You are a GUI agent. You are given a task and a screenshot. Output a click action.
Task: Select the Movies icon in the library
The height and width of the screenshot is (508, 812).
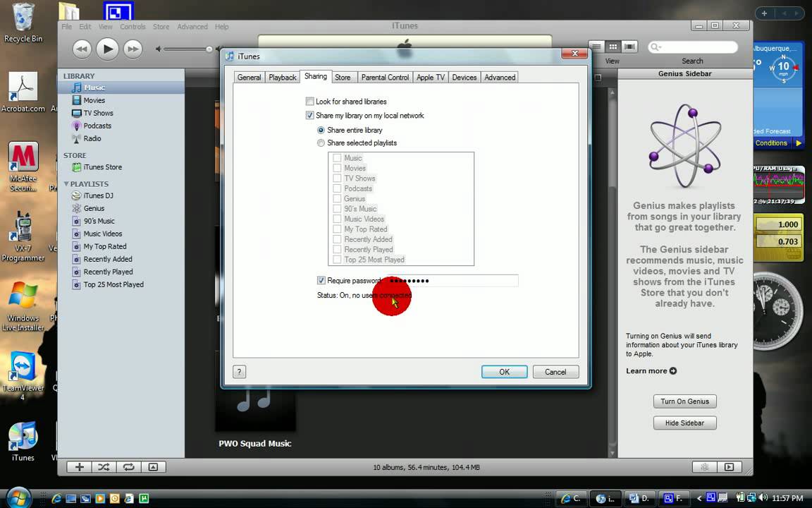77,100
